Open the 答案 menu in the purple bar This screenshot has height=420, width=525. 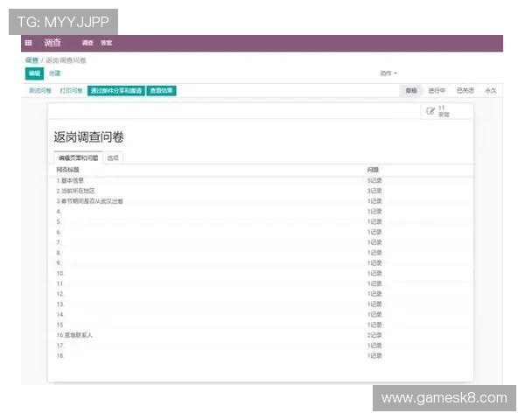[x=107, y=43]
